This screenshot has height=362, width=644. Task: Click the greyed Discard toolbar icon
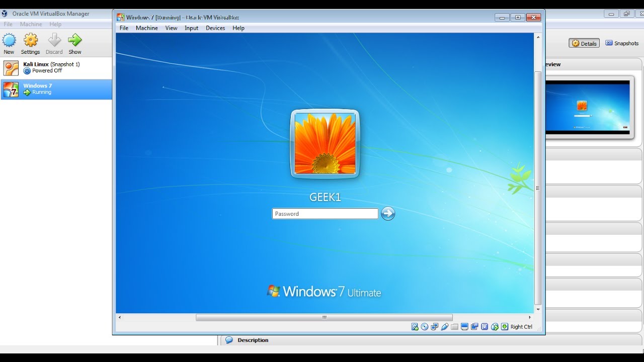[x=54, y=40]
